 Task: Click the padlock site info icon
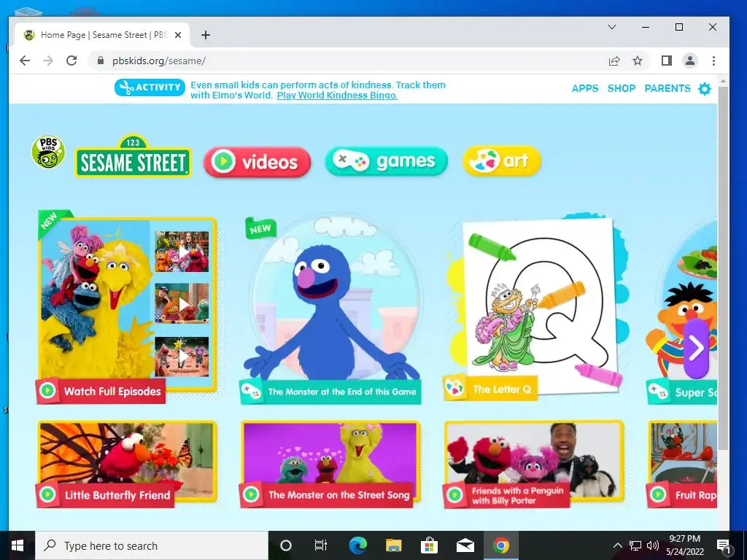[100, 61]
